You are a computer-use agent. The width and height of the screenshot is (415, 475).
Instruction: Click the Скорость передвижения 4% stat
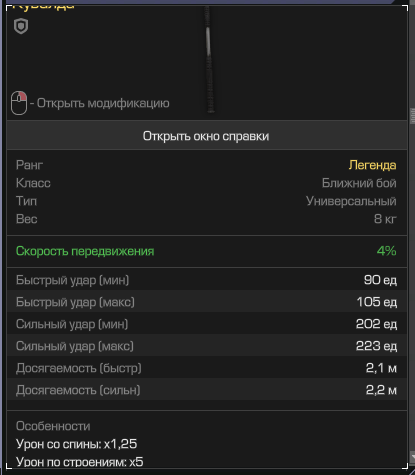206,251
